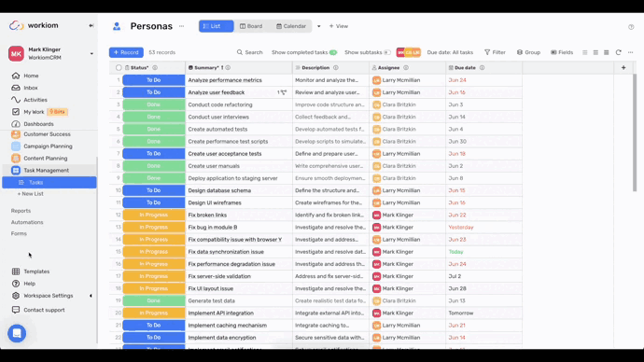This screenshot has height=362, width=644.
Task: Open the Filter options
Action: [495, 52]
